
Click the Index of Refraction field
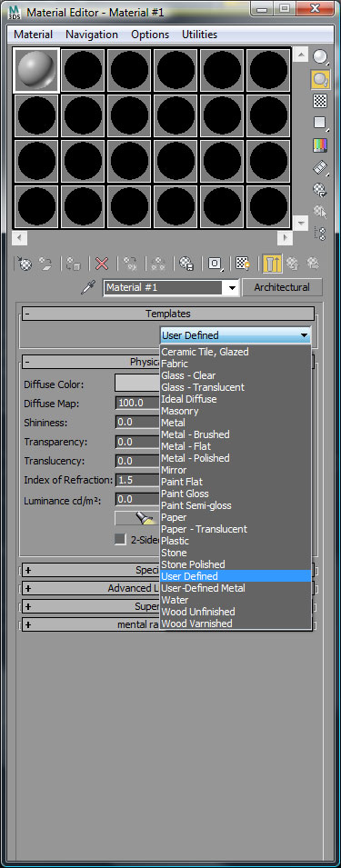pos(137,480)
